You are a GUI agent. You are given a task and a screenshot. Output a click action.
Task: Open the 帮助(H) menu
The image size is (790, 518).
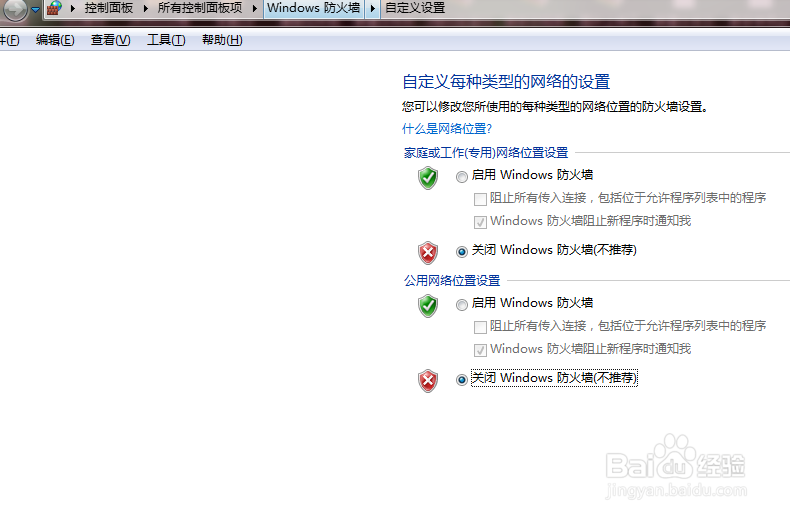222,40
